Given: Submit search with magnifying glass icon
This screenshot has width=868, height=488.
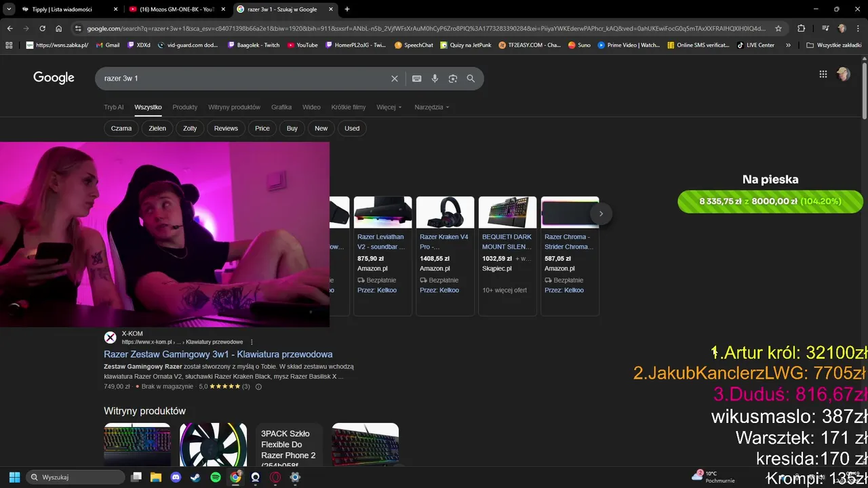Looking at the screenshot, I should (471, 79).
